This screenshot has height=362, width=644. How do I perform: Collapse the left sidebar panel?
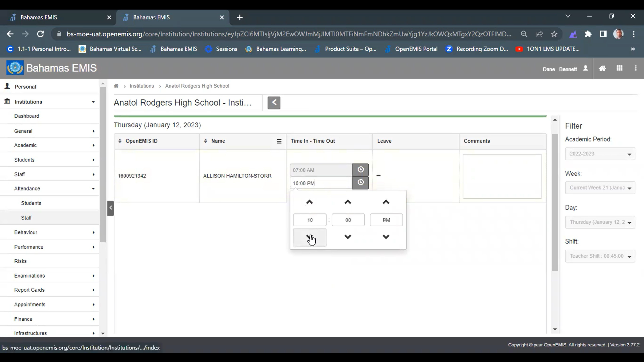coord(111,208)
